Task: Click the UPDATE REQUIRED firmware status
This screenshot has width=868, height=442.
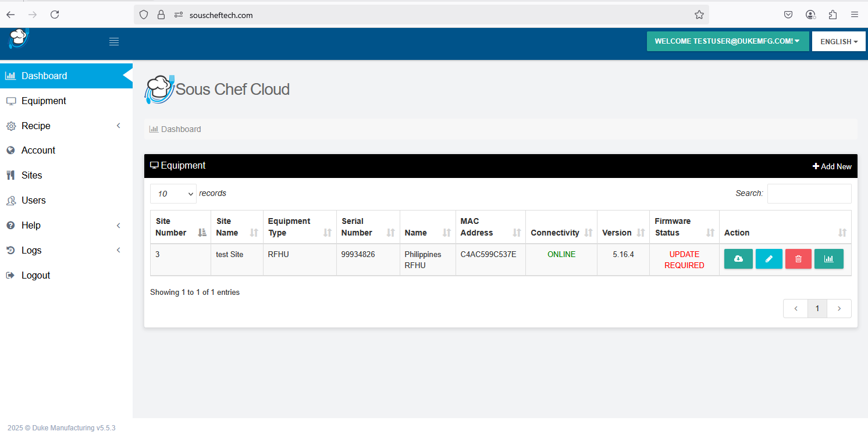Action: pyautogui.click(x=684, y=260)
